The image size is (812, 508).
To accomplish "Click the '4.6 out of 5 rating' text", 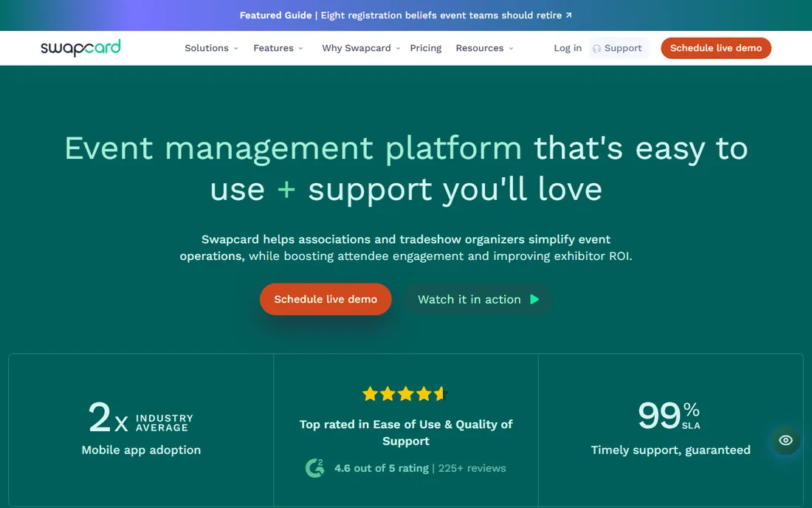I will (382, 468).
